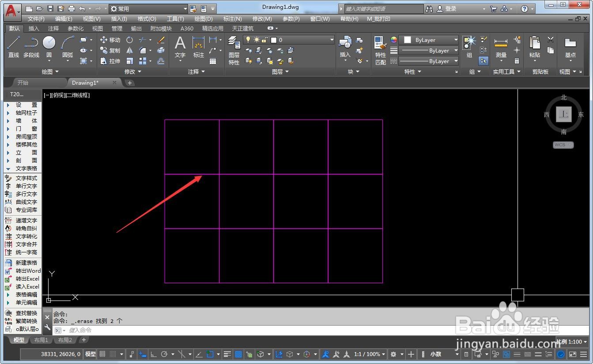Viewport: 593px width, 364px height.
Task: Toggle lineweight display in status bar
Action: point(227,354)
